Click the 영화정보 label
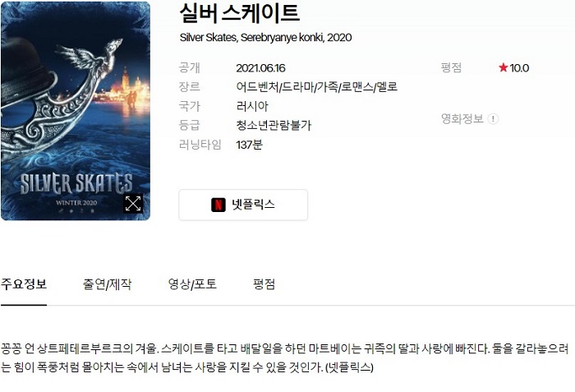This screenshot has width=575, height=392. click(462, 118)
